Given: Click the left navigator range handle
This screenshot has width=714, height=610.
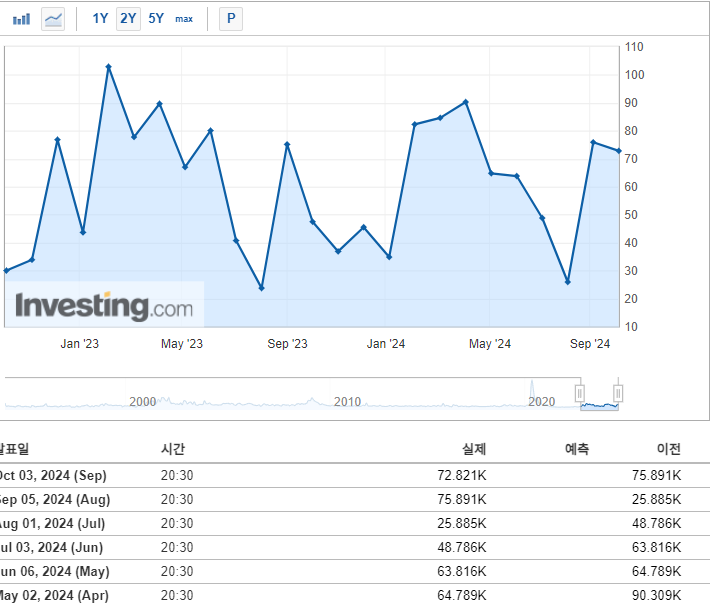Looking at the screenshot, I should pos(579,392).
